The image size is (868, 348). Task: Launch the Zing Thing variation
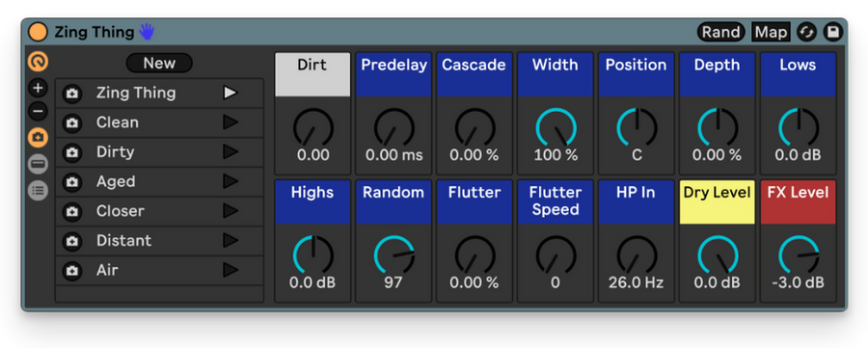(x=231, y=93)
